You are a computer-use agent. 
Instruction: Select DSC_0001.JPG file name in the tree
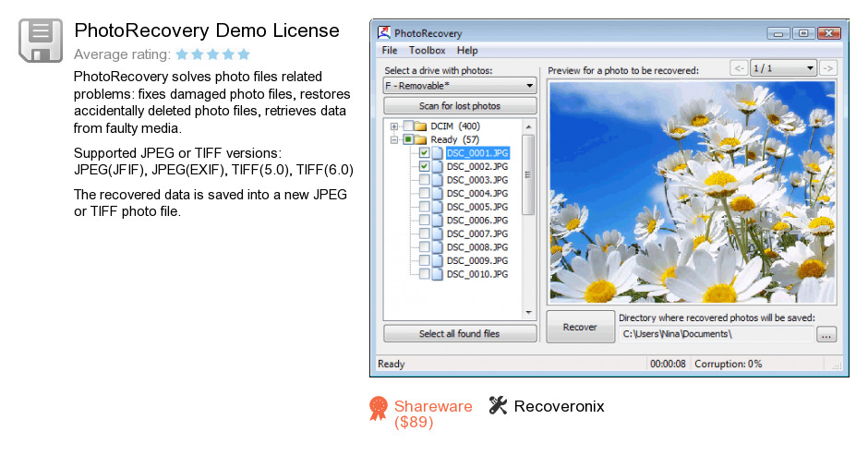[x=477, y=153]
